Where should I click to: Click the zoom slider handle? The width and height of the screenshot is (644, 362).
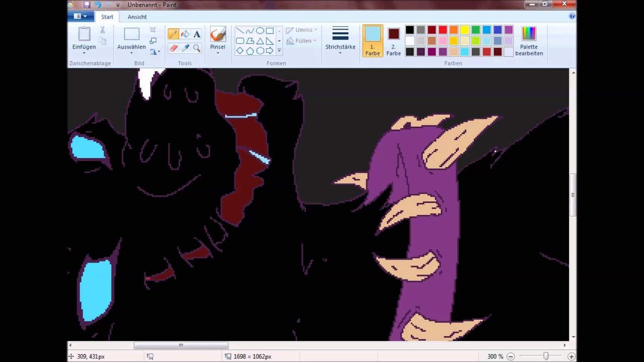point(546,356)
